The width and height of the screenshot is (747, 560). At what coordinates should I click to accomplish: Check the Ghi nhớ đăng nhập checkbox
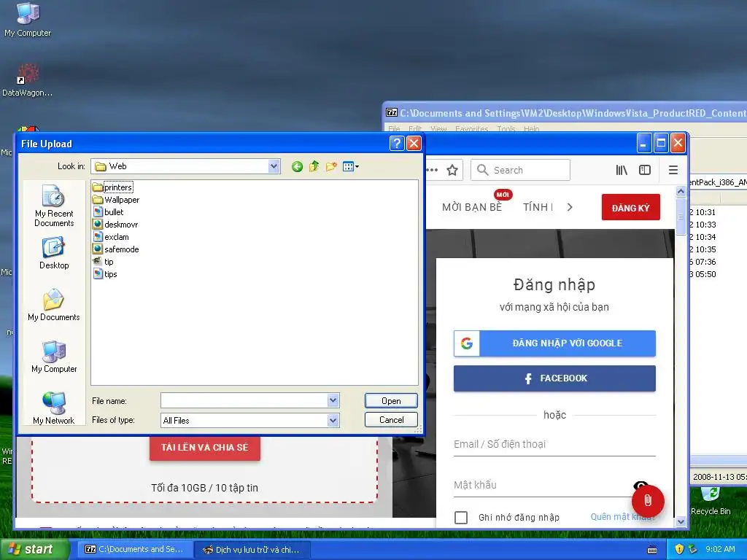pyautogui.click(x=461, y=517)
